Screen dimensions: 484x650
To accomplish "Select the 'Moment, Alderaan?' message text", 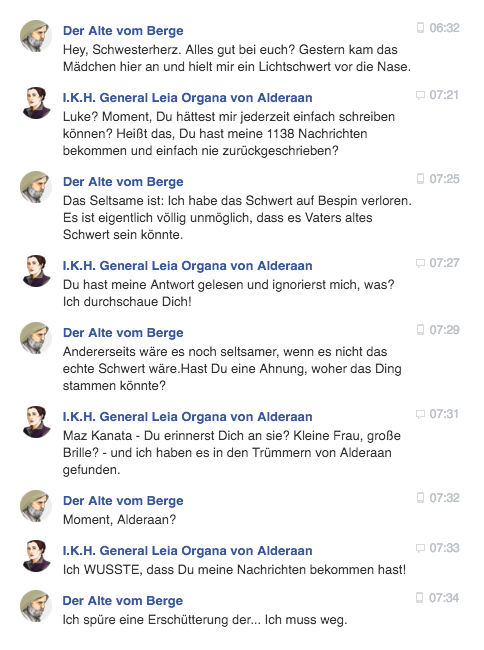I will pos(119,519).
